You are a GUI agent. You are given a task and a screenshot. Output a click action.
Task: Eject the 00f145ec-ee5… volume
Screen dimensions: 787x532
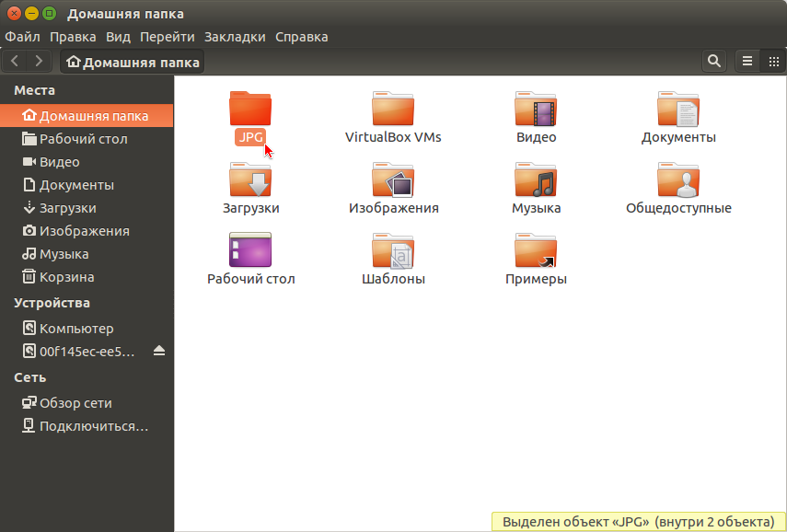tap(159, 351)
